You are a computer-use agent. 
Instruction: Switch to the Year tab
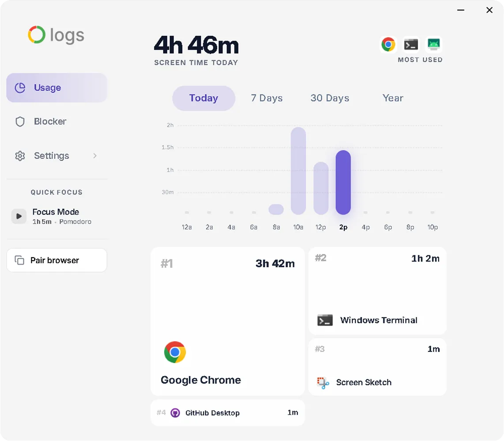pos(393,98)
